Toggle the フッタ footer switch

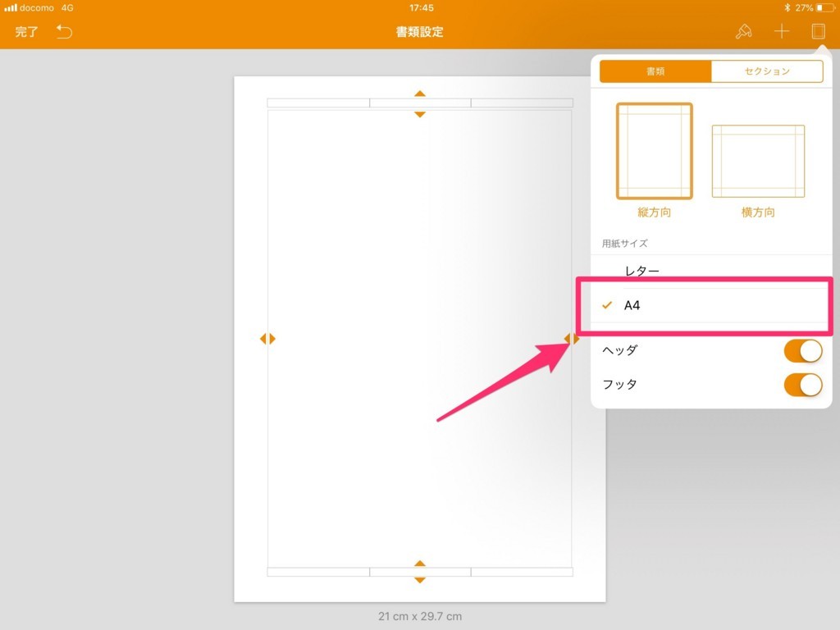(803, 385)
